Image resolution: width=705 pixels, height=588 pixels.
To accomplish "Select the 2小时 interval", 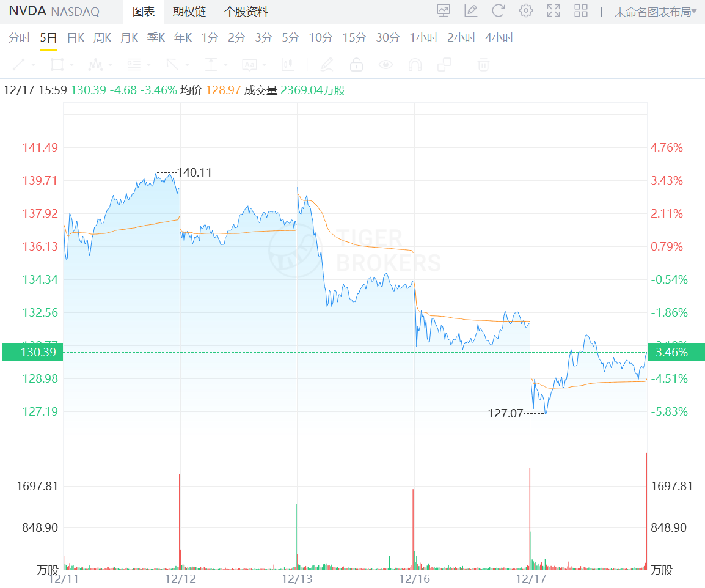I will coord(461,37).
